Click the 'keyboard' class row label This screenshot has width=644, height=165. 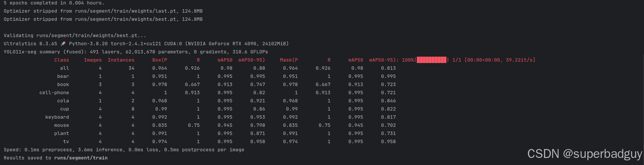click(57, 117)
